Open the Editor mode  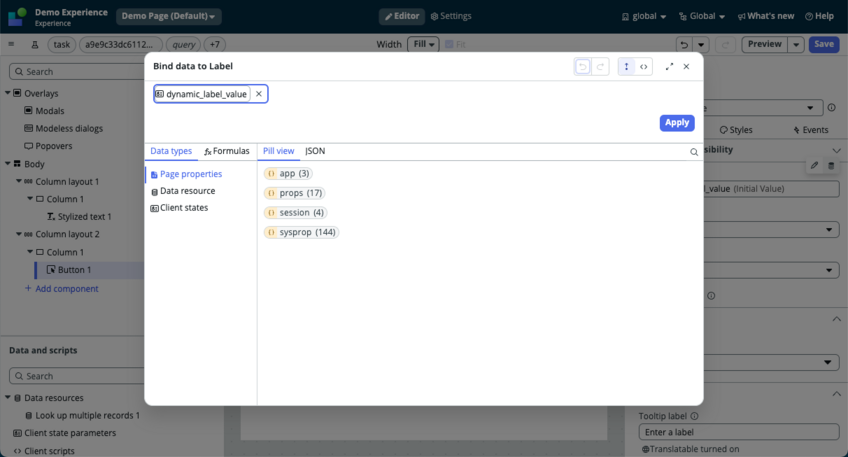coord(402,16)
